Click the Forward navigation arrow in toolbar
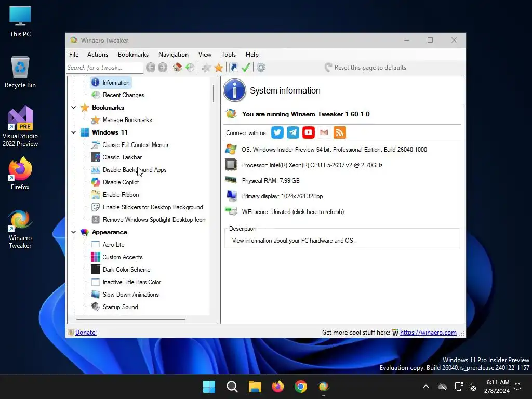Screen dimensions: 532x399 [163, 68]
